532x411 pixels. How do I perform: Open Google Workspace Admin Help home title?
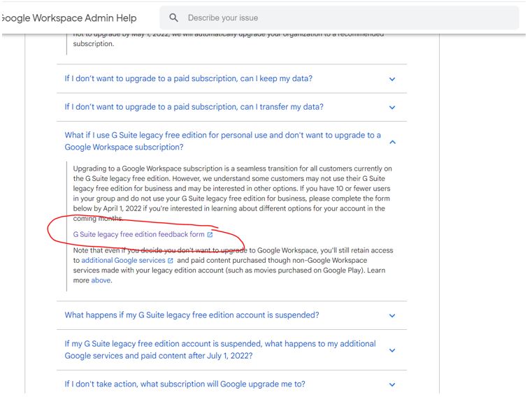[x=69, y=18]
